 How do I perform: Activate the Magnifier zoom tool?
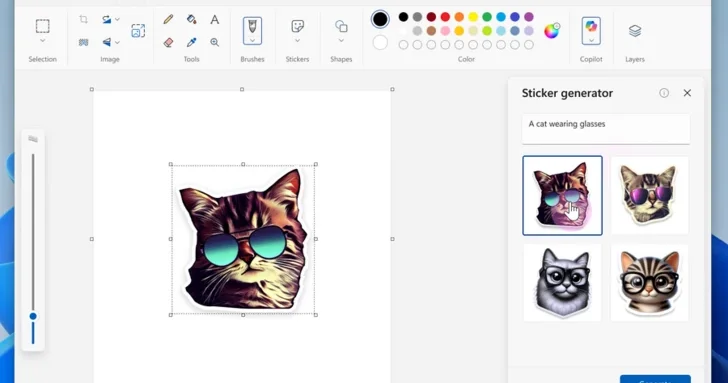point(214,42)
